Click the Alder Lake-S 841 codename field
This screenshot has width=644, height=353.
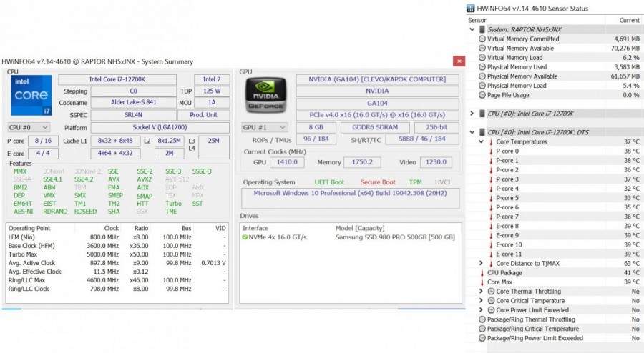click(134, 102)
